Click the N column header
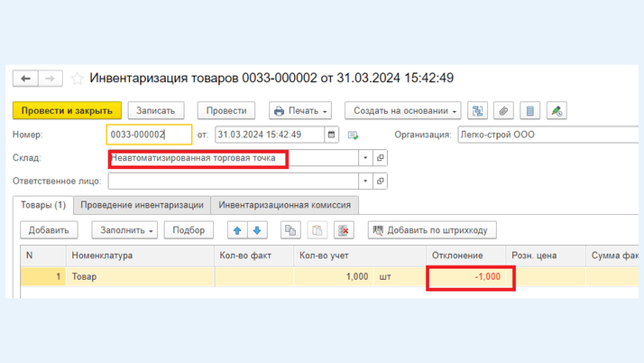 pos(43,256)
